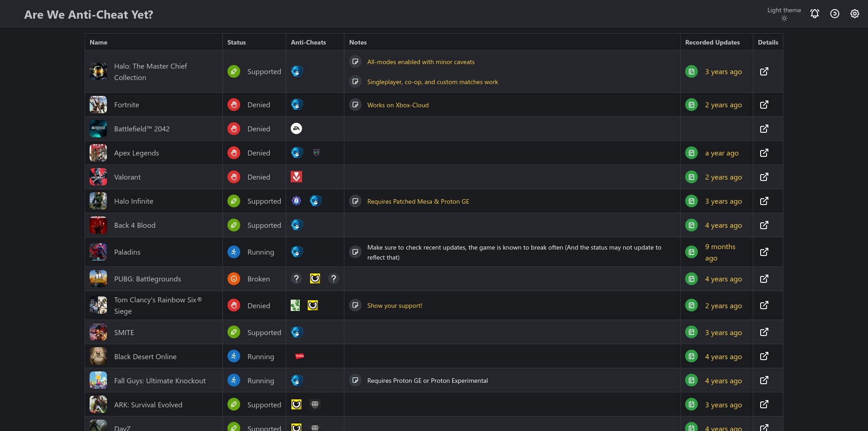Open the settings gear icon
The width and height of the screenshot is (868, 431).
(855, 14)
